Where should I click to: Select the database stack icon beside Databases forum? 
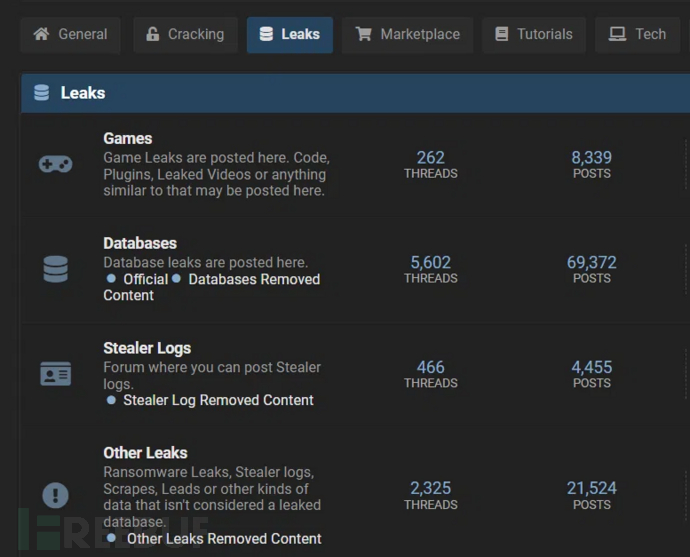tap(55, 269)
